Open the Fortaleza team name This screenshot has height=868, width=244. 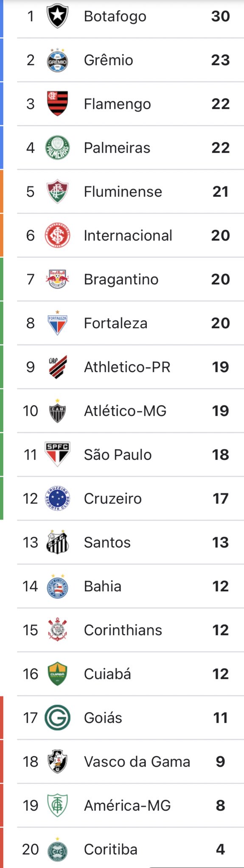pyautogui.click(x=115, y=323)
